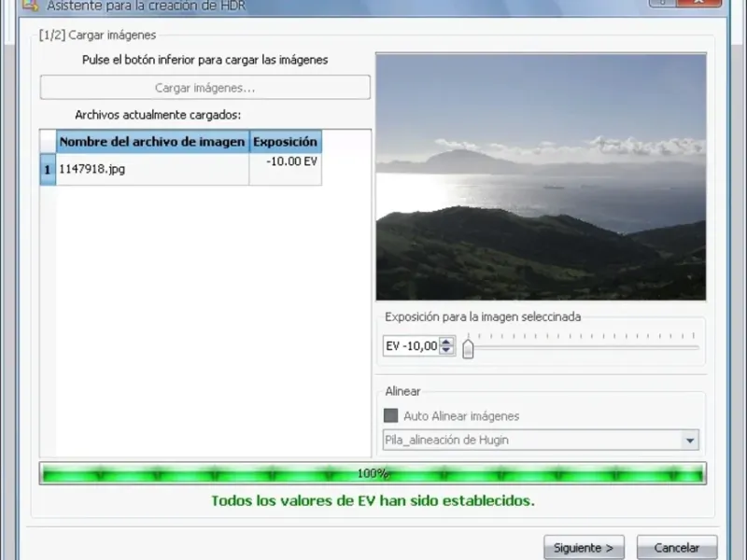Click the wizard title bar icon

(30, 6)
